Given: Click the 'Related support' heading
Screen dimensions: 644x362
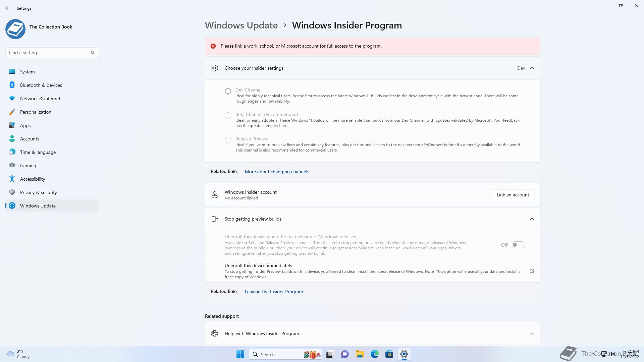Looking at the screenshot, I should point(222,316).
